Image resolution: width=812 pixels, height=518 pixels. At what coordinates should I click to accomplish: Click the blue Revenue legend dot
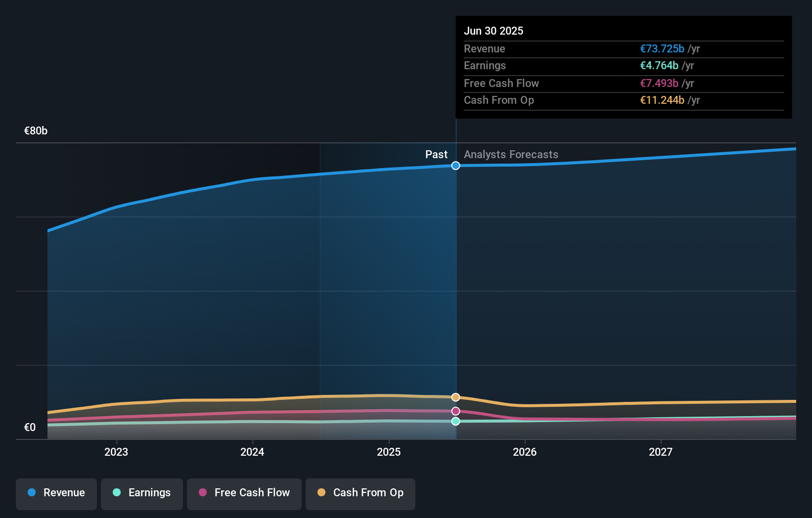tap(31, 493)
